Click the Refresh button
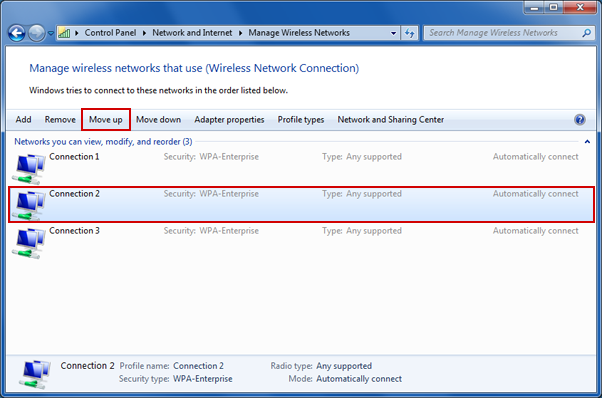This screenshot has height=398, width=602. 410,33
